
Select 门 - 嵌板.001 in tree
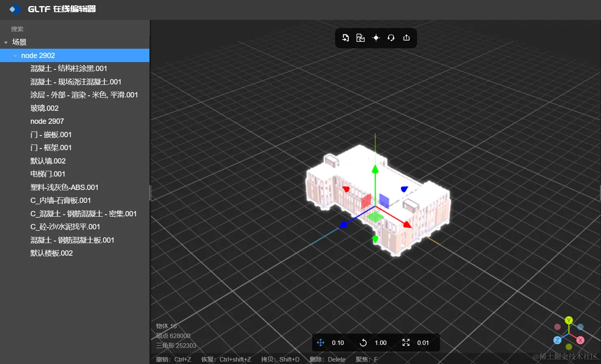coord(75,135)
